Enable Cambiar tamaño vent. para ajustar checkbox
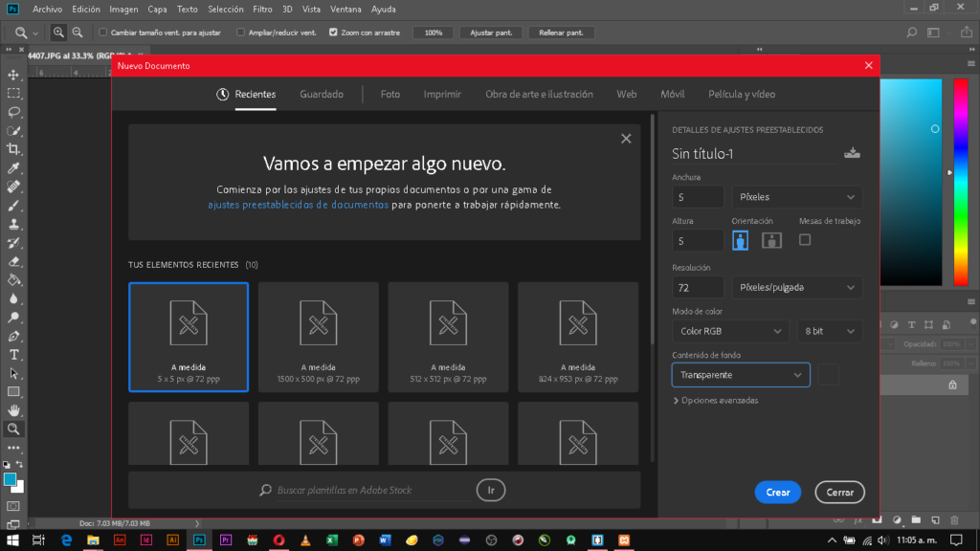This screenshot has width=980, height=551. click(103, 33)
